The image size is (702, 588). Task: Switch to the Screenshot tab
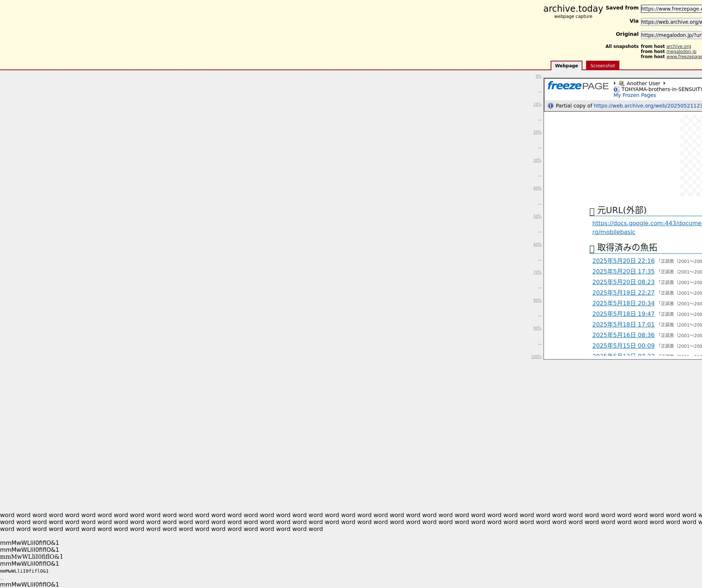click(602, 66)
